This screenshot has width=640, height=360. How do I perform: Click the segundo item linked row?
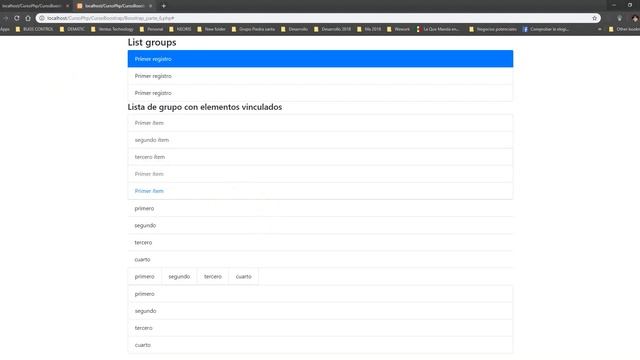320,140
